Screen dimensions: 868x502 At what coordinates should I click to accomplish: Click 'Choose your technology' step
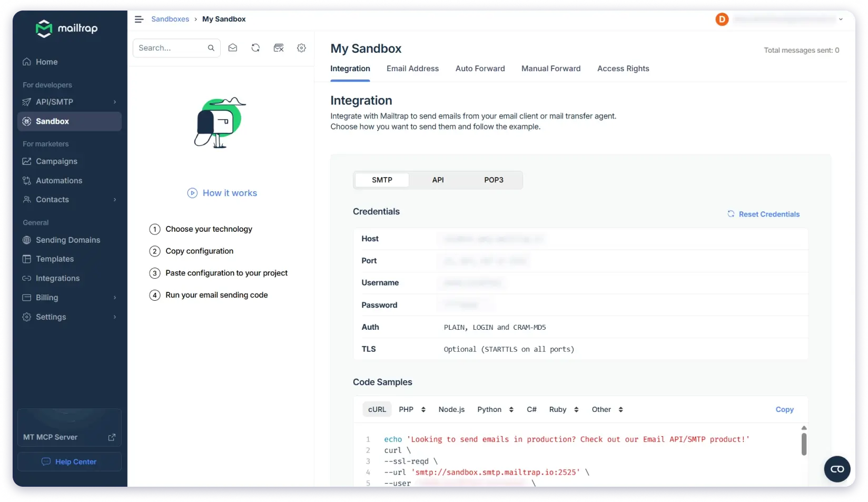[x=209, y=229]
